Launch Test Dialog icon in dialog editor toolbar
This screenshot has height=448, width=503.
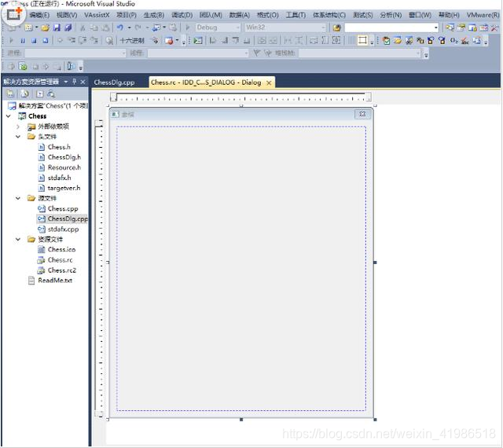(x=198, y=40)
